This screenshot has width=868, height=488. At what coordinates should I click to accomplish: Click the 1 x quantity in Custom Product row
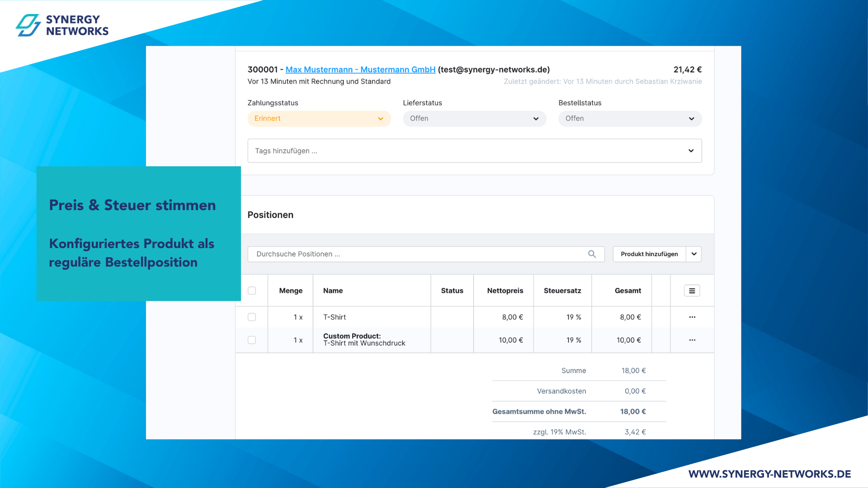pos(298,340)
